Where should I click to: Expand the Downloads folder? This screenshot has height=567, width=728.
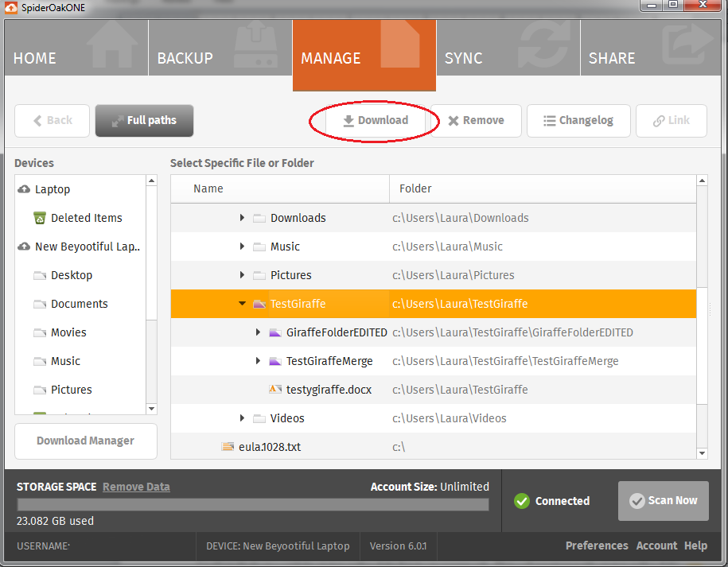242,218
